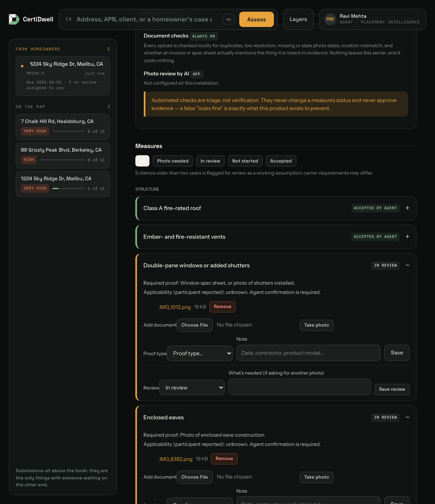The height and width of the screenshot is (504, 435).
Task: Open the IMG_1012.png file link
Action: [175, 307]
